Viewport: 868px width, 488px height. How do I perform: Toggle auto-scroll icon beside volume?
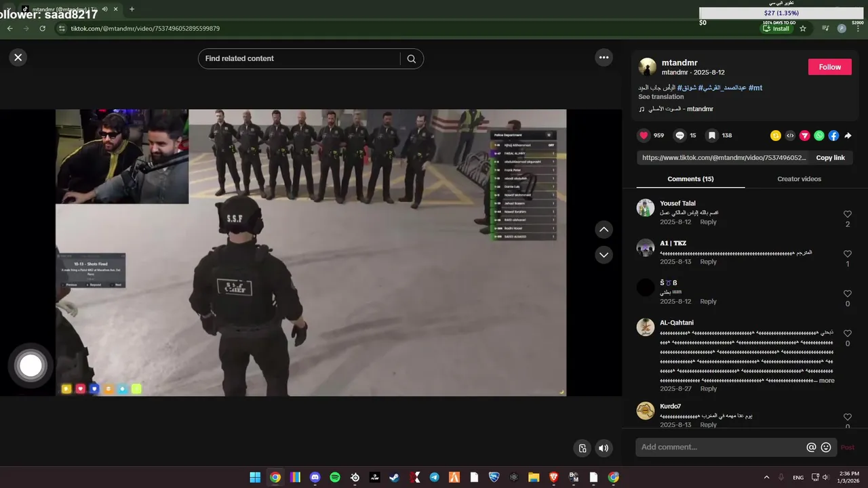(582, 448)
